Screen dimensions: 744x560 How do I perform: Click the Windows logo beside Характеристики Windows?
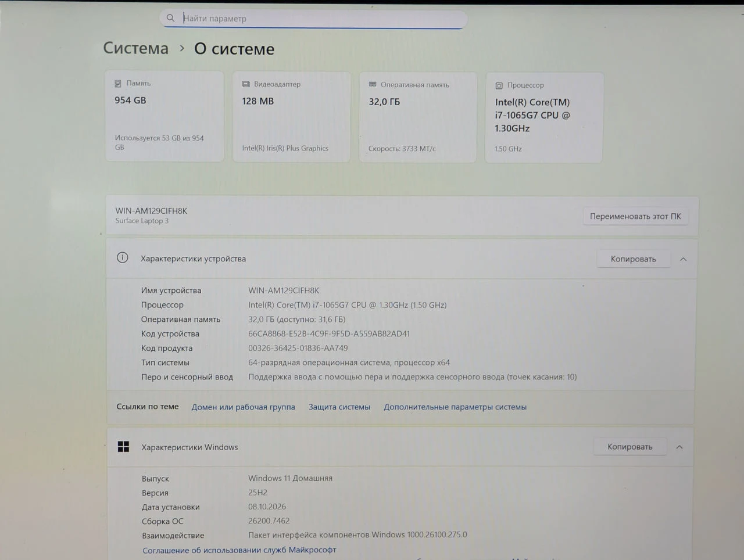coord(123,446)
